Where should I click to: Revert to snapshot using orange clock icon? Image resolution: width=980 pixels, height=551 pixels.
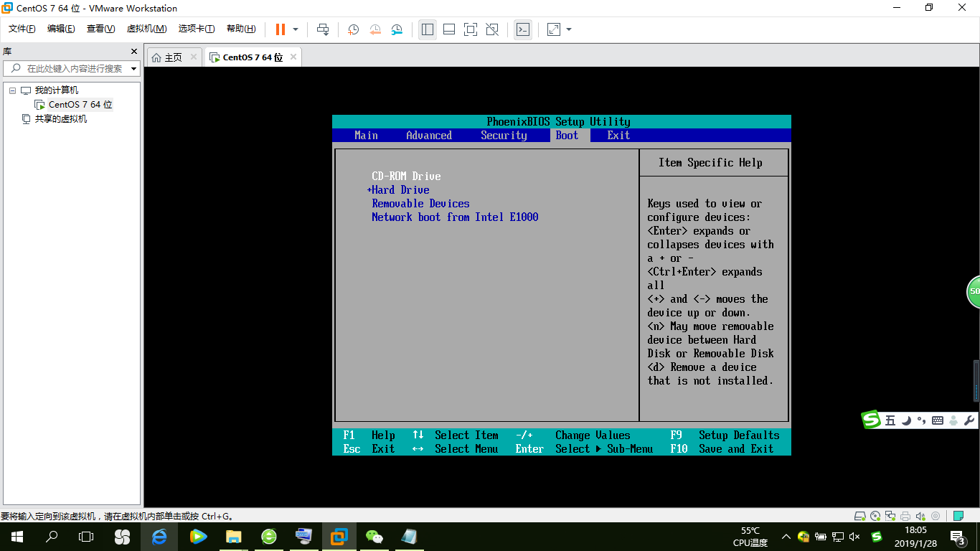[375, 29]
